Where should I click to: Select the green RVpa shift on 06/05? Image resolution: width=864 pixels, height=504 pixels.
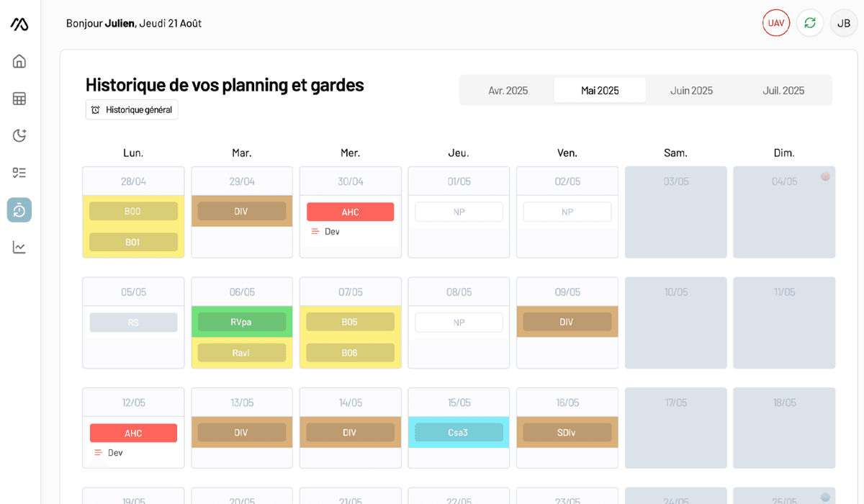(x=241, y=322)
